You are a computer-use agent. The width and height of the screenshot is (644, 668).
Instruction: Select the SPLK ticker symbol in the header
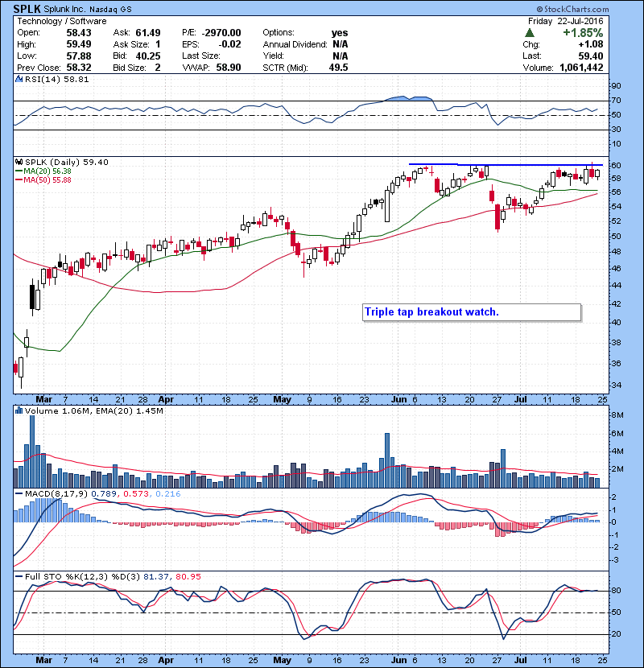[x=27, y=9]
